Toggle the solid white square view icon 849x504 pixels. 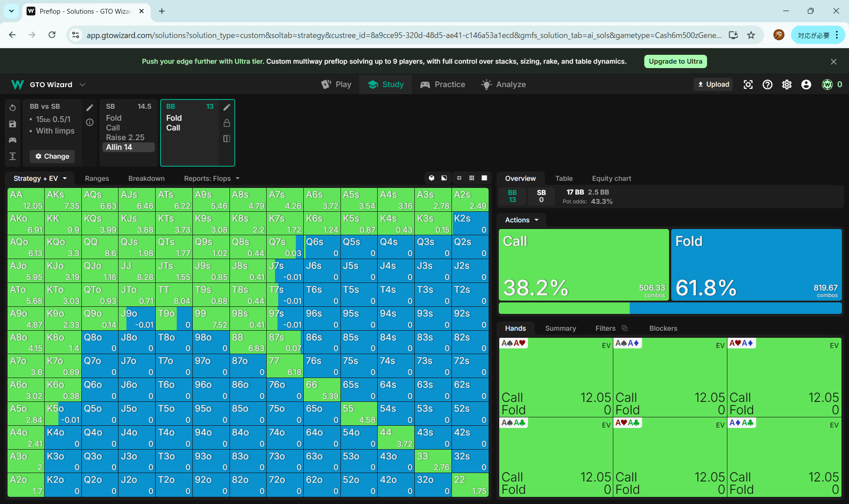pos(484,178)
